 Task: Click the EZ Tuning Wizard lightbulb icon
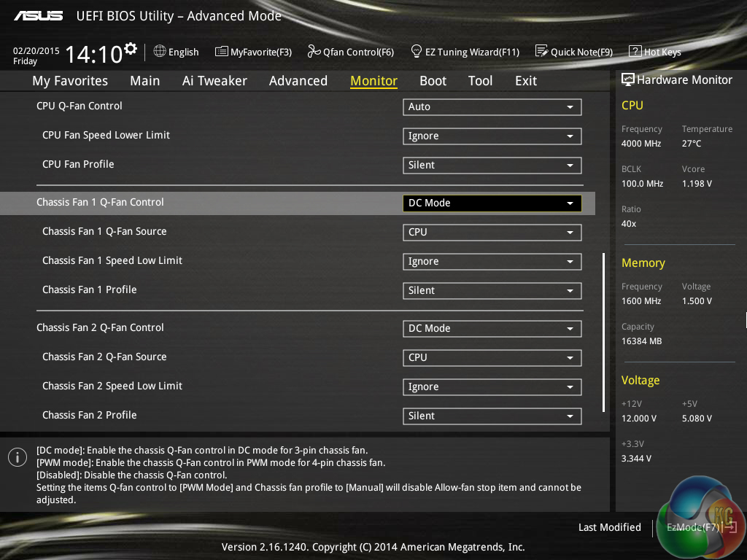pos(417,51)
